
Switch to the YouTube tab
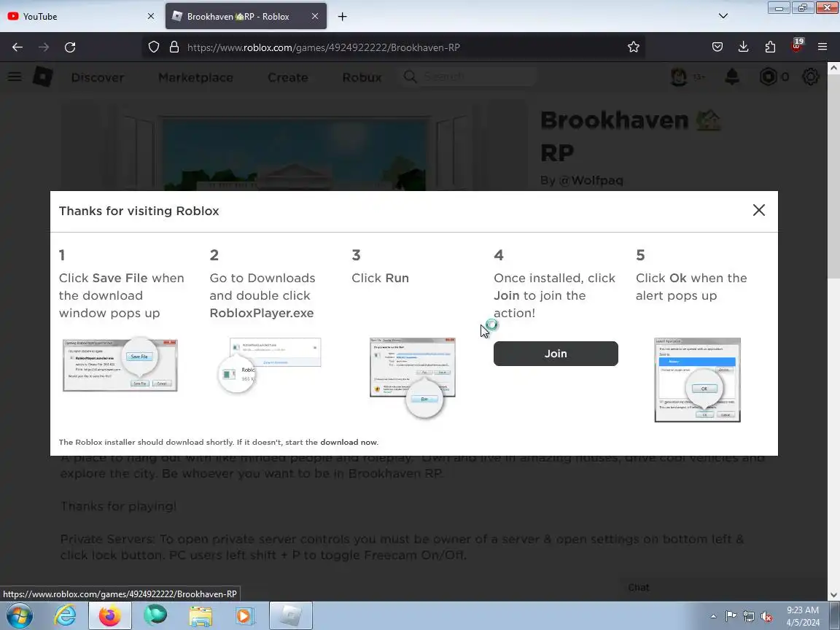coord(80,16)
